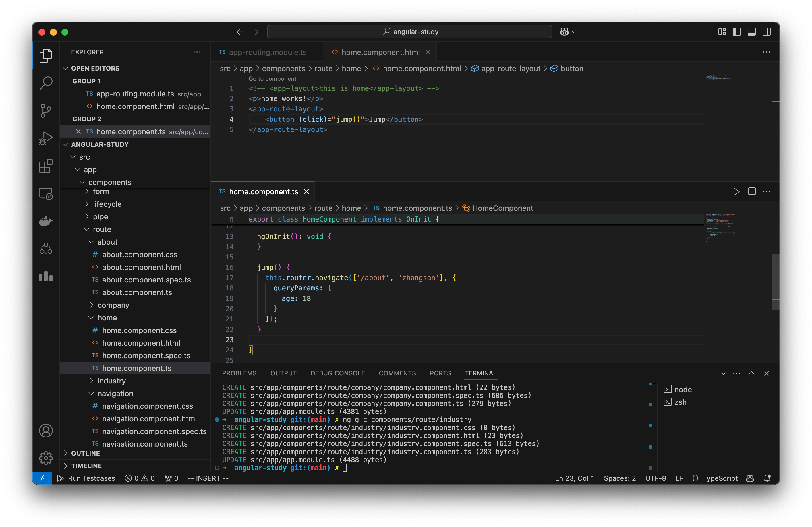The height and width of the screenshot is (527, 812).
Task: Split the home.component.ts editor
Action: point(752,191)
